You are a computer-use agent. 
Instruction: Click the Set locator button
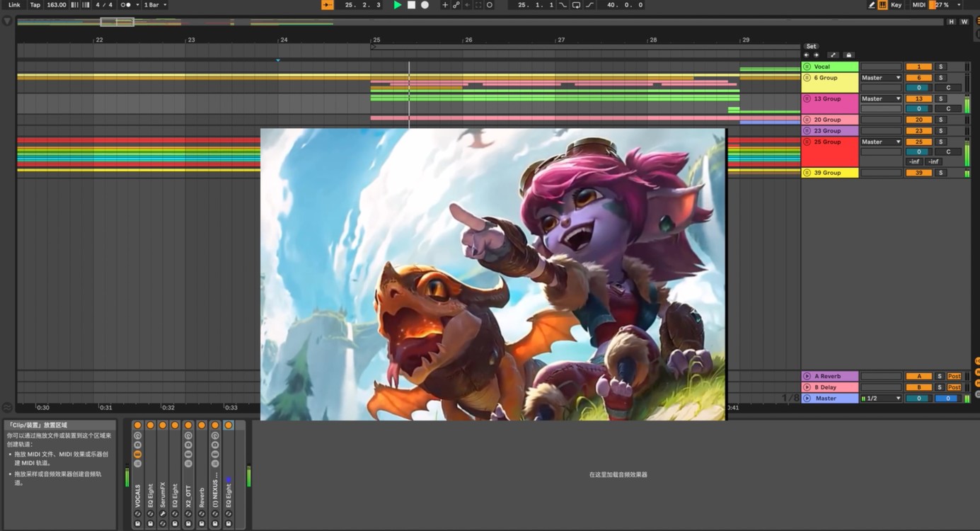coord(811,46)
